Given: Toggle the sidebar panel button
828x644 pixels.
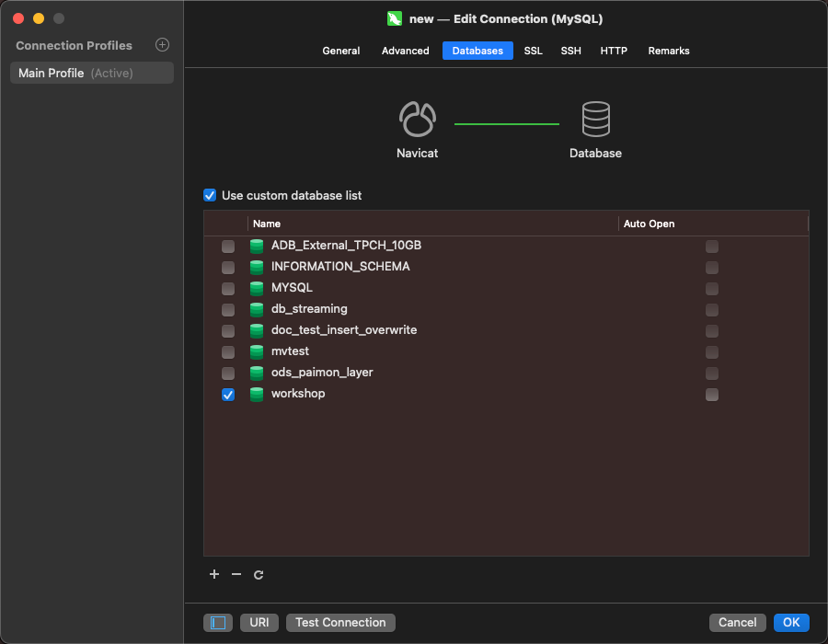Looking at the screenshot, I should 218,623.
